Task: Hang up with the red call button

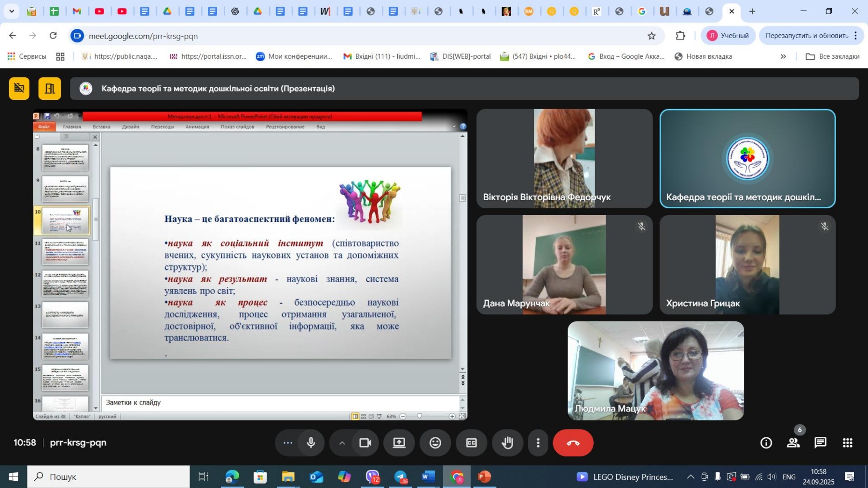Action: (x=573, y=443)
